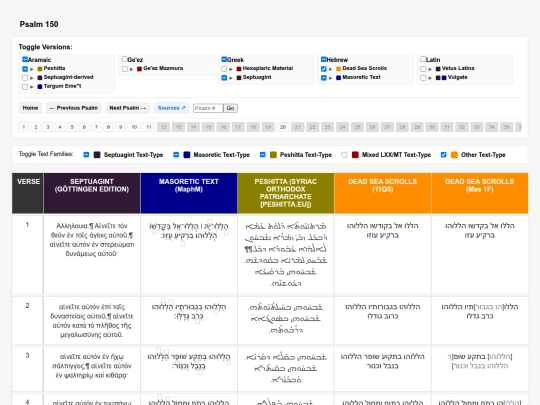540x405 pixels.
Task: Toggle the Septuagint version checkbox
Action: (224, 78)
